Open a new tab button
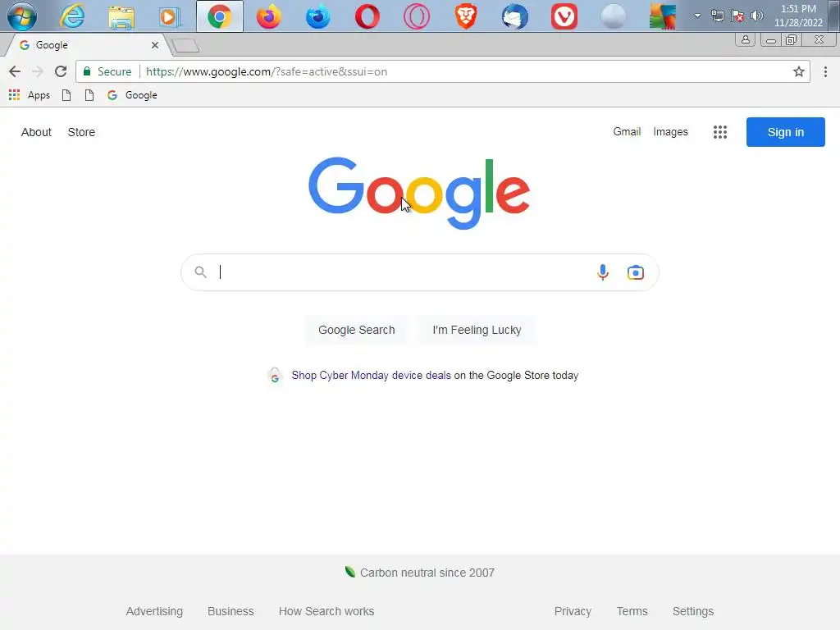This screenshot has height=630, width=840. pyautogui.click(x=185, y=46)
